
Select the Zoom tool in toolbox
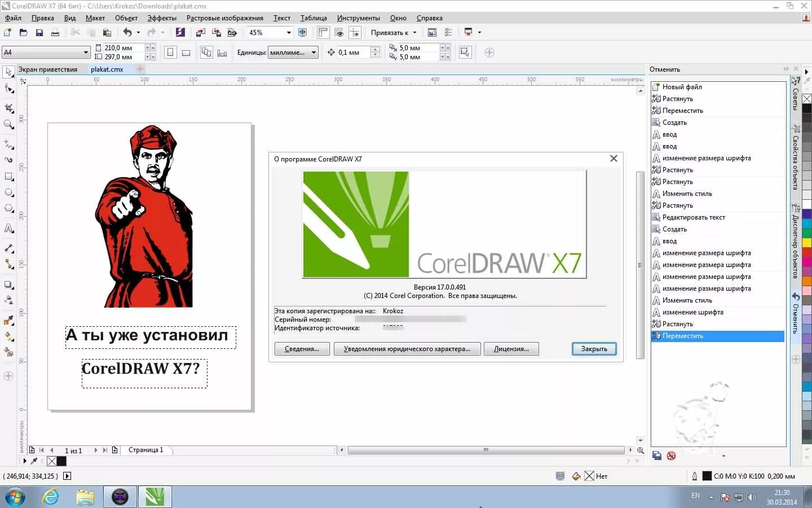coord(8,124)
